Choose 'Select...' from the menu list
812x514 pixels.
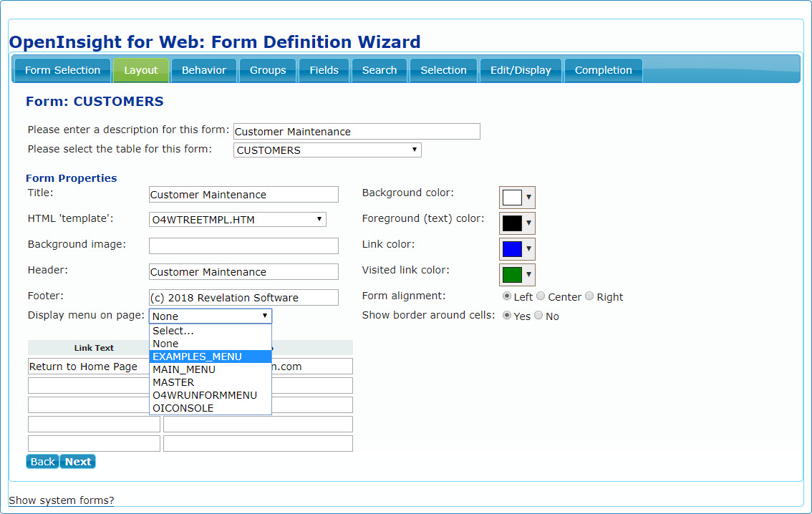pos(211,331)
